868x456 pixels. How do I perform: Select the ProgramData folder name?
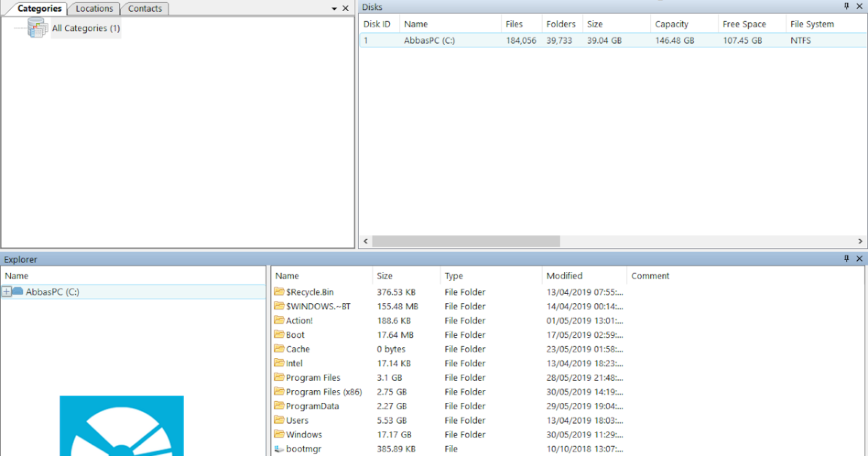(x=312, y=406)
